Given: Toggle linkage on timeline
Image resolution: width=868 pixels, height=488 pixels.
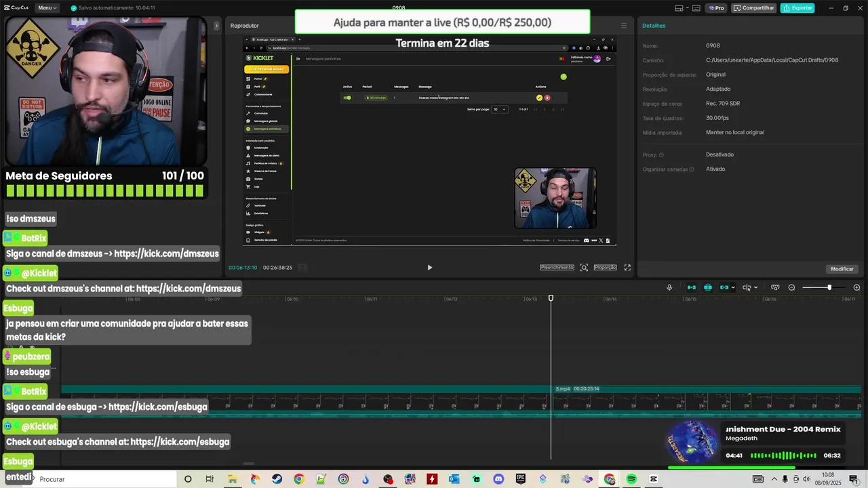Looking at the screenshot, I should coord(724,287).
